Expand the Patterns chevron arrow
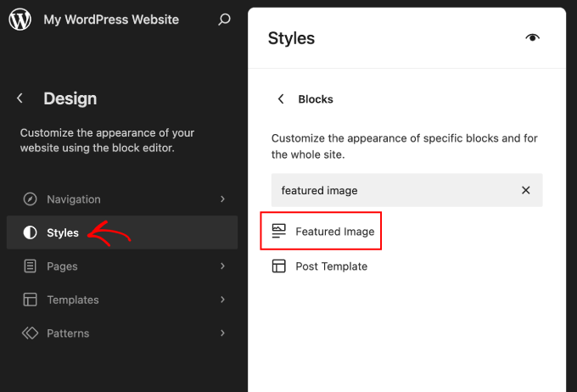577x392 pixels. tap(222, 333)
